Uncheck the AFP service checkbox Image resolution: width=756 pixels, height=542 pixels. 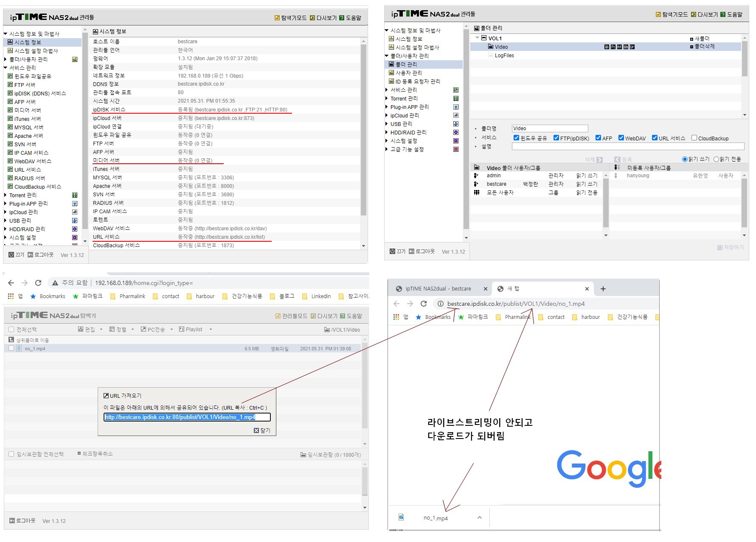click(x=598, y=138)
